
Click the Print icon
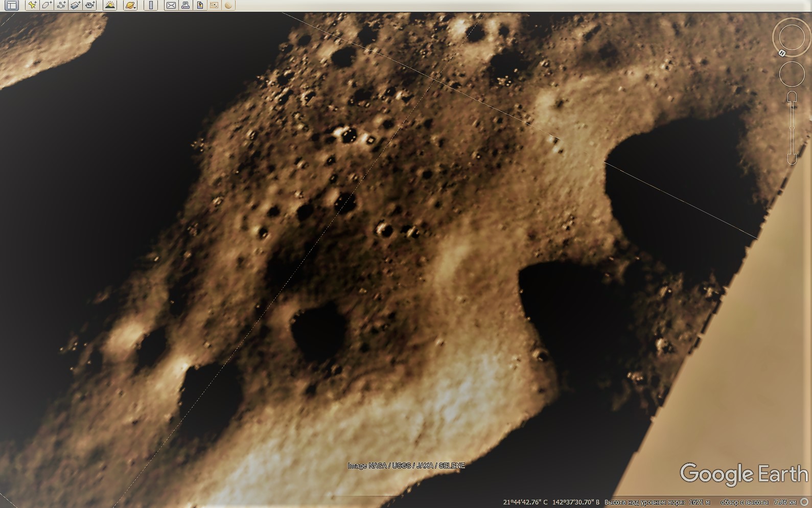185,6
